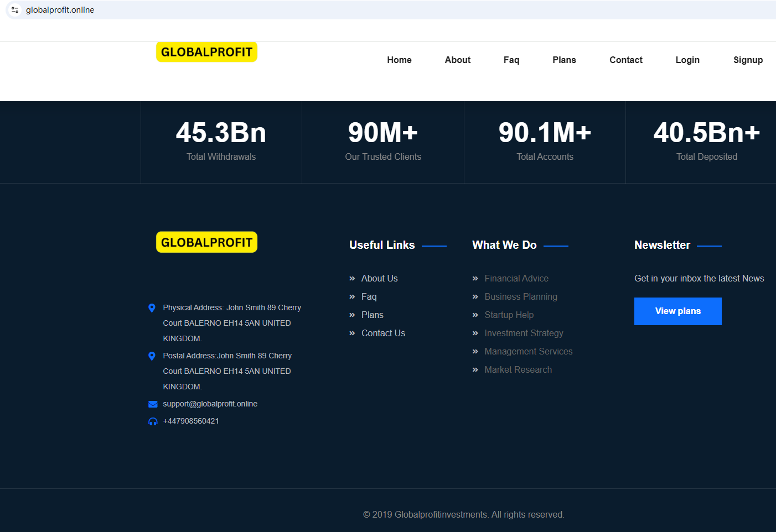
Task: Click the headset phone support icon
Action: pyautogui.click(x=153, y=421)
